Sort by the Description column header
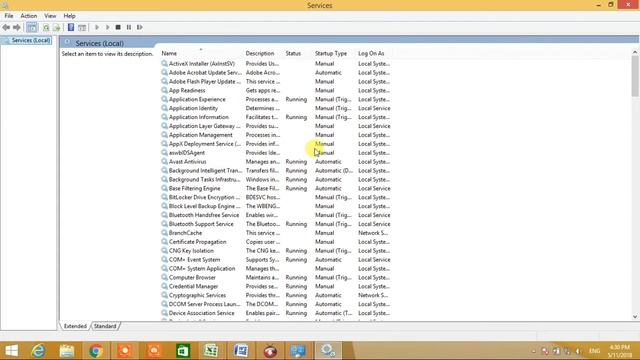 point(260,53)
